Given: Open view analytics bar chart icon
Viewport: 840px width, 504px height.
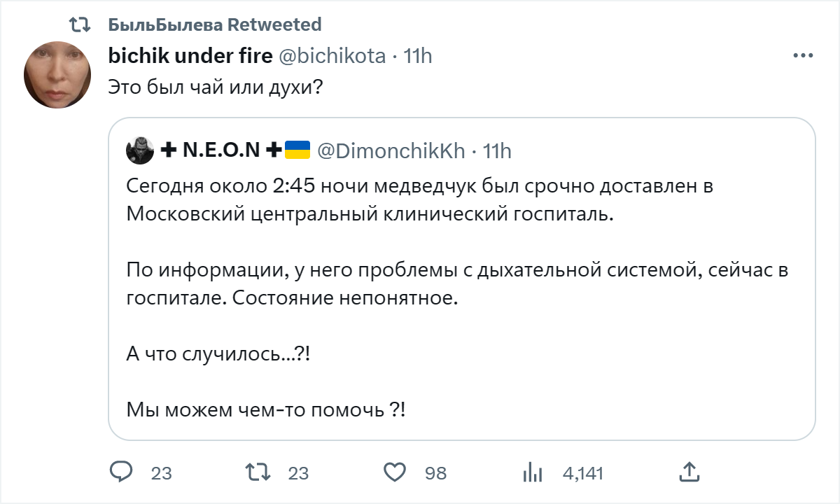Looking at the screenshot, I should (533, 472).
